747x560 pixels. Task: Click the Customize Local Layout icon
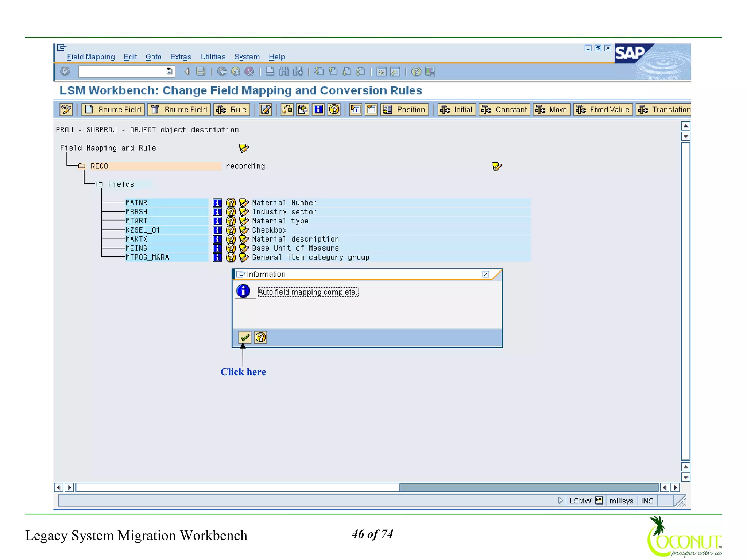[430, 72]
